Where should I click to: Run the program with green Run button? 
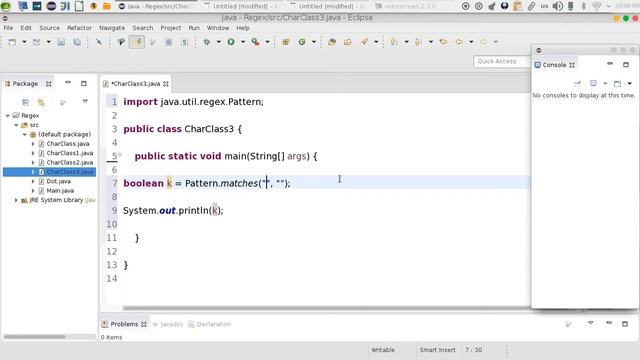231,42
